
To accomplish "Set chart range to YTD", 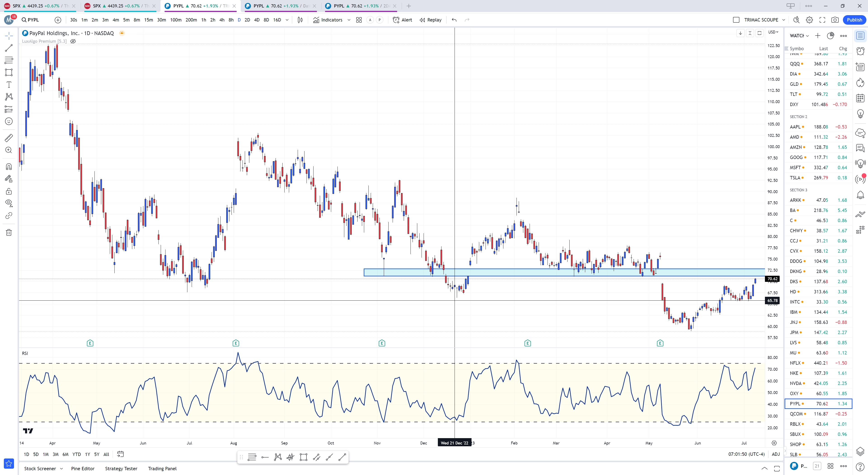I will click(x=76, y=454).
